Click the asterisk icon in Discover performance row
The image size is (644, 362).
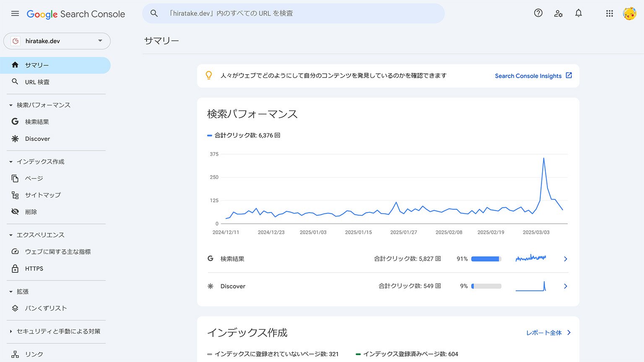(210, 286)
